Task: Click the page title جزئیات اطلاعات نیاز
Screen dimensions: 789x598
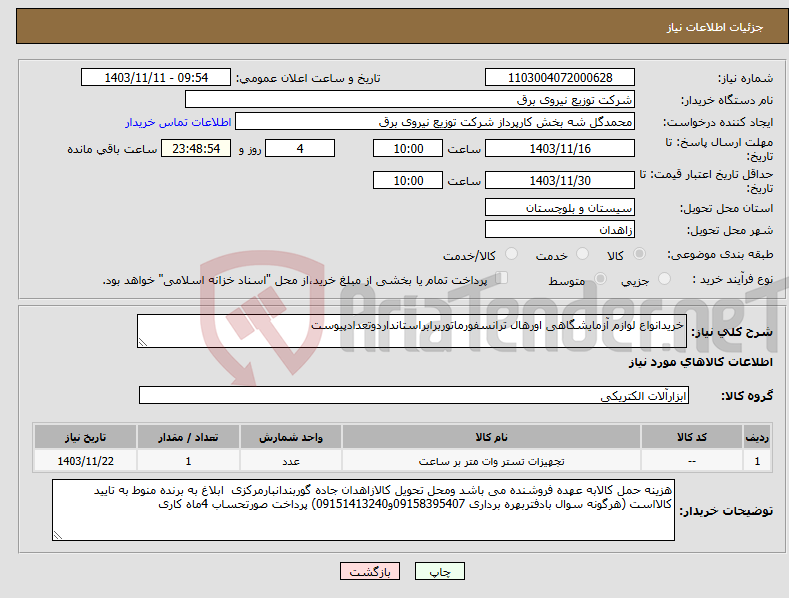Action: pyautogui.click(x=715, y=27)
